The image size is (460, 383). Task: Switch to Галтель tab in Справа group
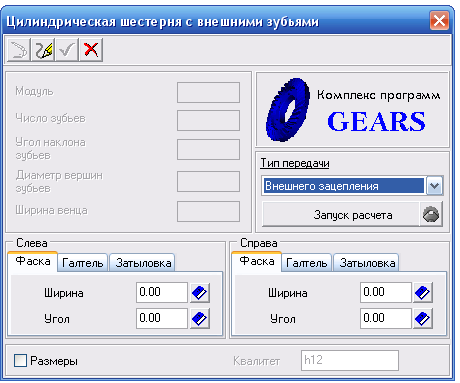(307, 263)
